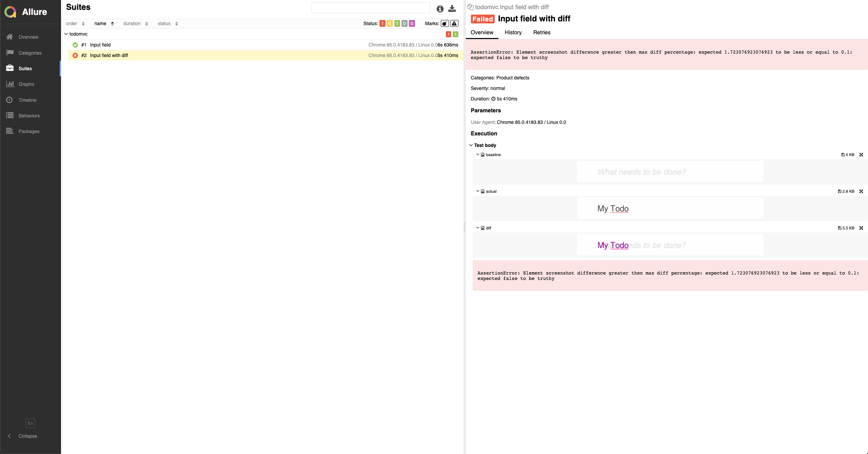868x454 pixels.
Task: Open the Timeline view in sidebar
Action: 27,100
